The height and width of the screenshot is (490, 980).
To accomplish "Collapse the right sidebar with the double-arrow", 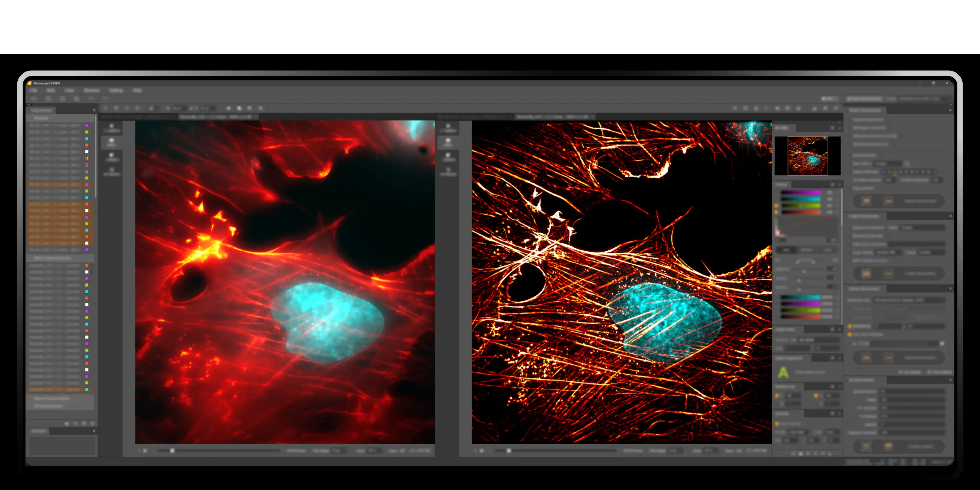I will [x=950, y=105].
